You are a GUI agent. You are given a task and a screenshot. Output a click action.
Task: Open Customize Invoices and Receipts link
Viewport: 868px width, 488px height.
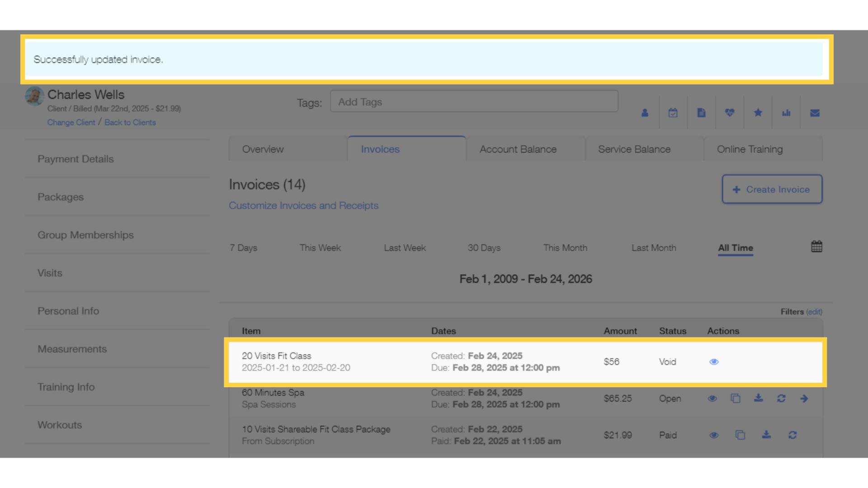point(303,206)
